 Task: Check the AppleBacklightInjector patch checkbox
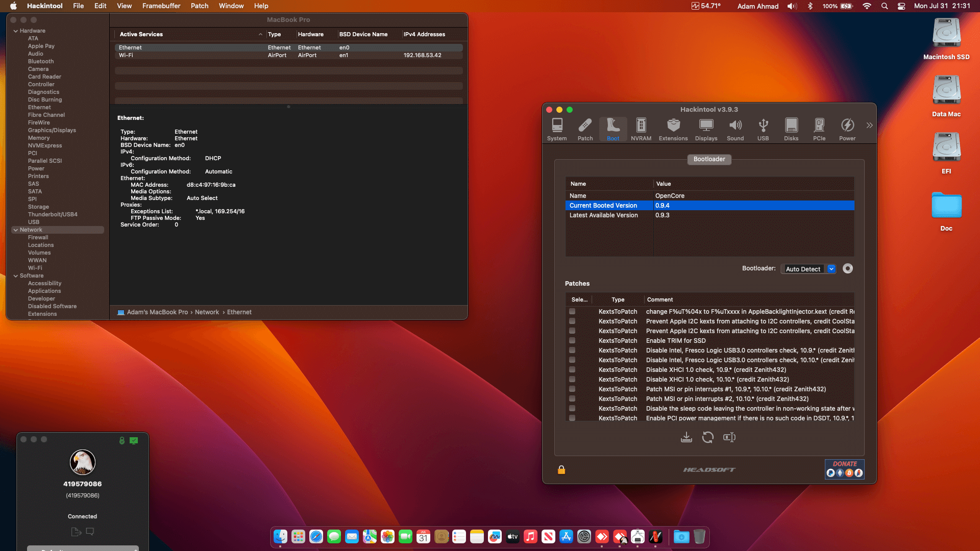tap(572, 311)
